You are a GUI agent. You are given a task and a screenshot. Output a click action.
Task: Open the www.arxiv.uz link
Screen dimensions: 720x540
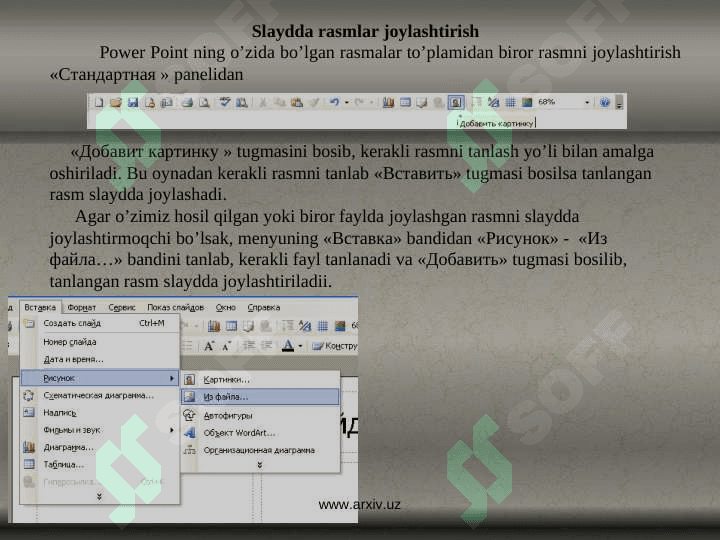(x=359, y=505)
